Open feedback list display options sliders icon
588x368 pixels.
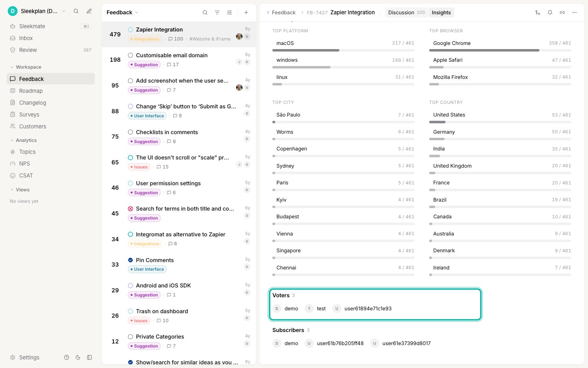point(229,13)
